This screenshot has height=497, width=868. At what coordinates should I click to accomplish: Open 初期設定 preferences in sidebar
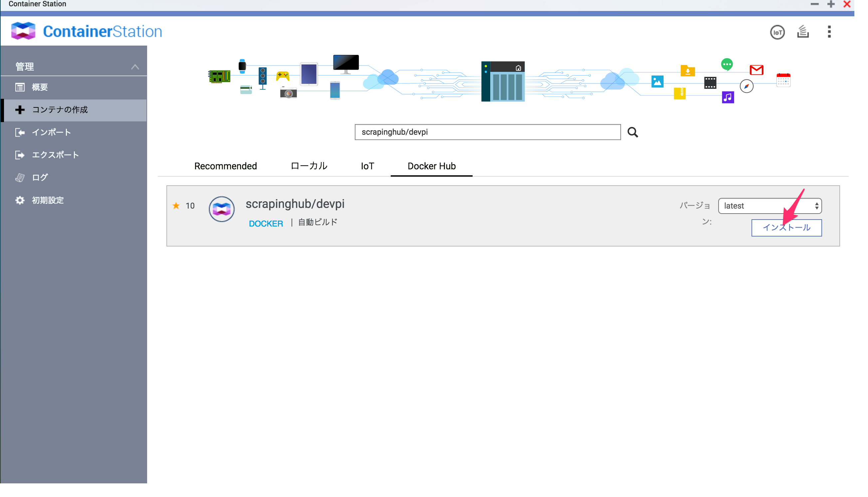(74, 200)
